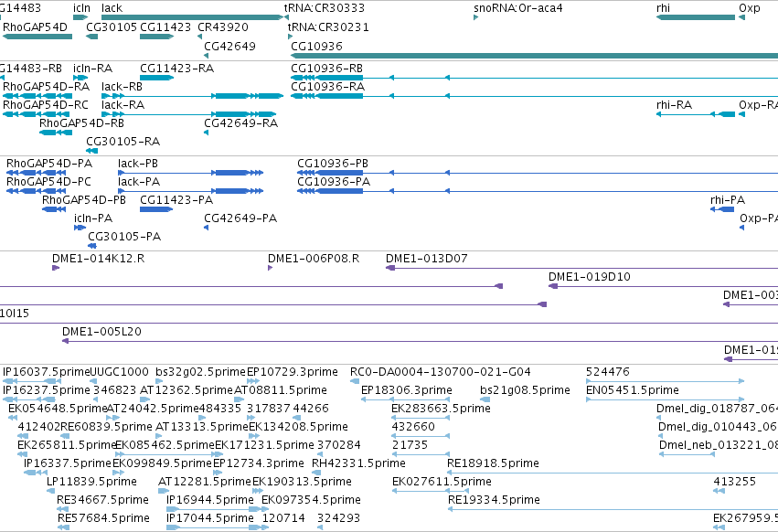
Task: Click protein CG10936-PB label
Action: tap(333, 164)
